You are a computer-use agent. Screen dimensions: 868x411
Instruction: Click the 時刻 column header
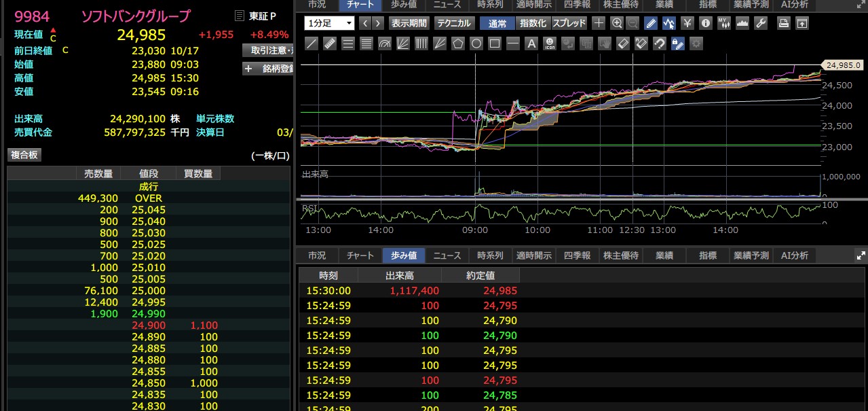pos(328,275)
